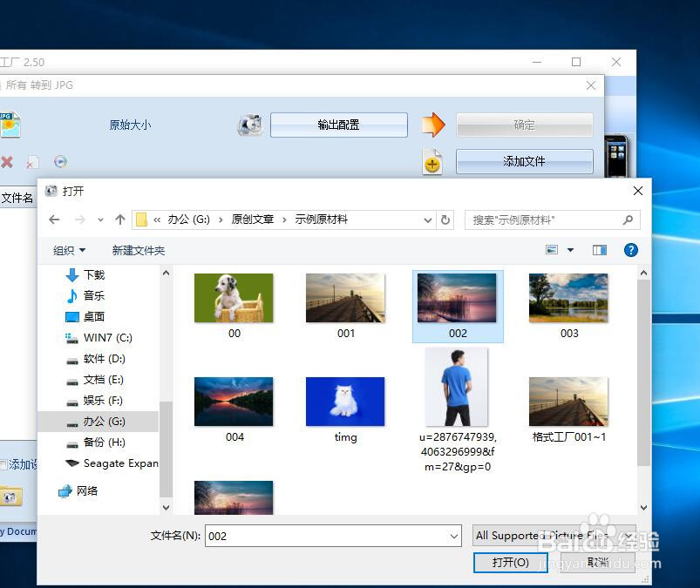Click the refresh icon next to the address bar

445,220
